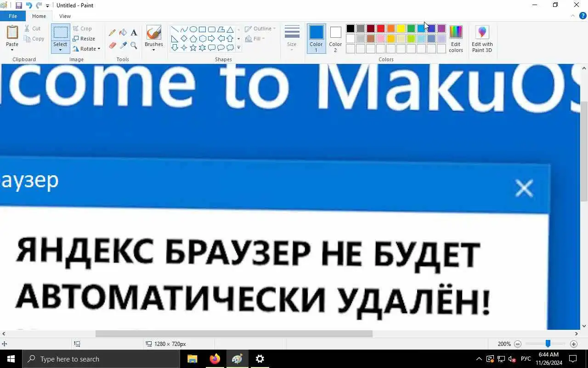Choose the Pentagon shape
Viewport: 588px width, 368px height.
click(193, 39)
